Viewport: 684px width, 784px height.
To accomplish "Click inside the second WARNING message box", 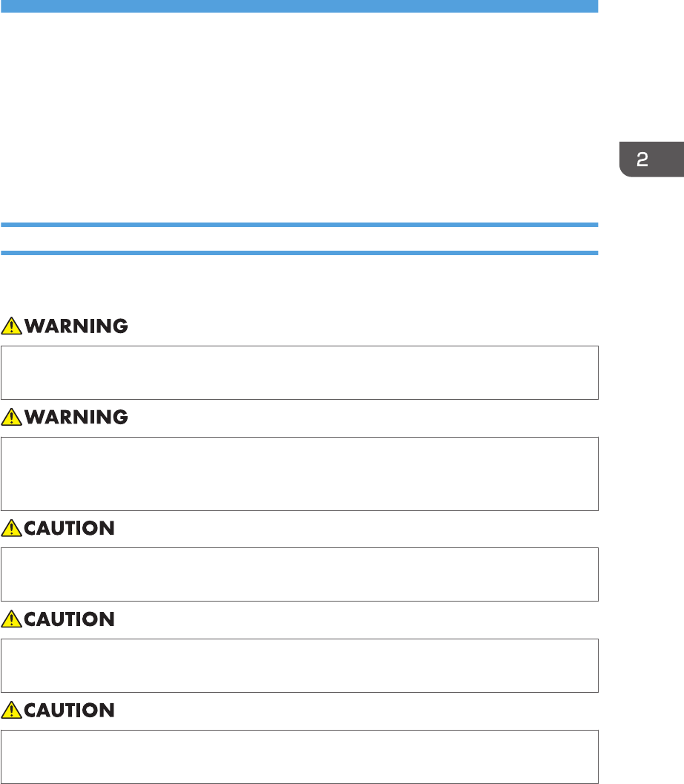I will click(299, 473).
